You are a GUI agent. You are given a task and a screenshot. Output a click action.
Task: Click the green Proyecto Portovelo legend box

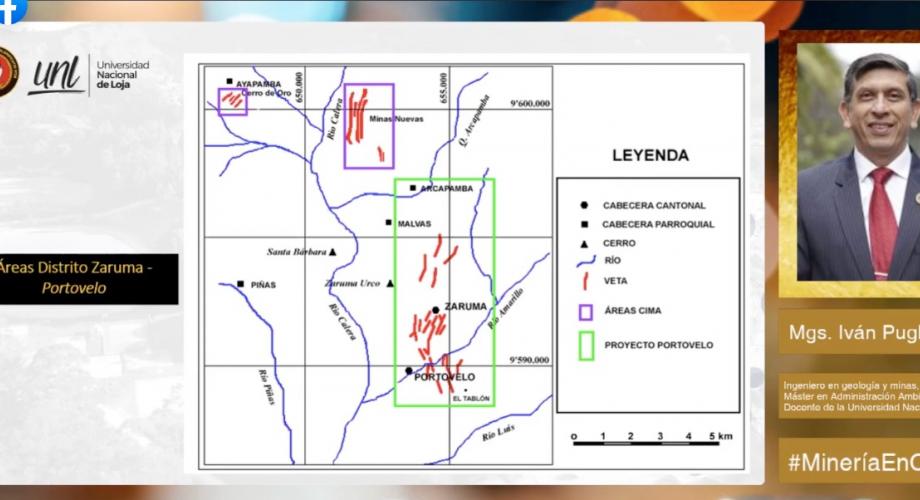[584, 345]
